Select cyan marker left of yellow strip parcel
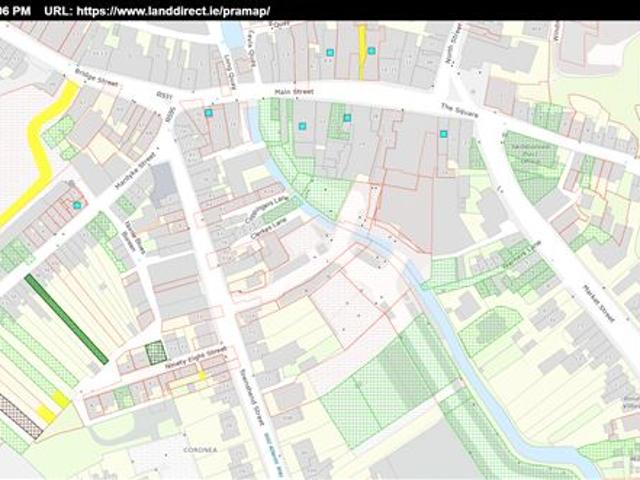The width and height of the screenshot is (640, 480). (329, 51)
